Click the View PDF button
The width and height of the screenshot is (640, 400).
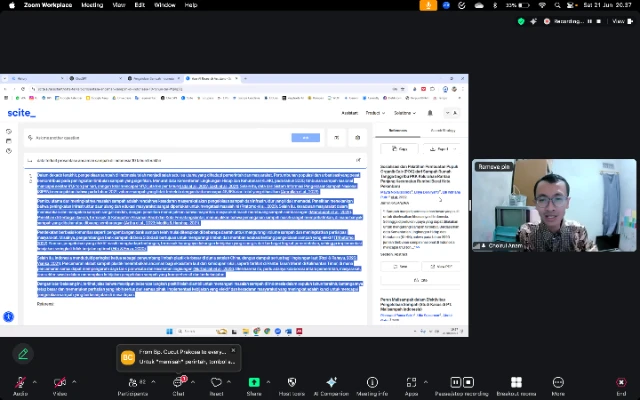441,267
